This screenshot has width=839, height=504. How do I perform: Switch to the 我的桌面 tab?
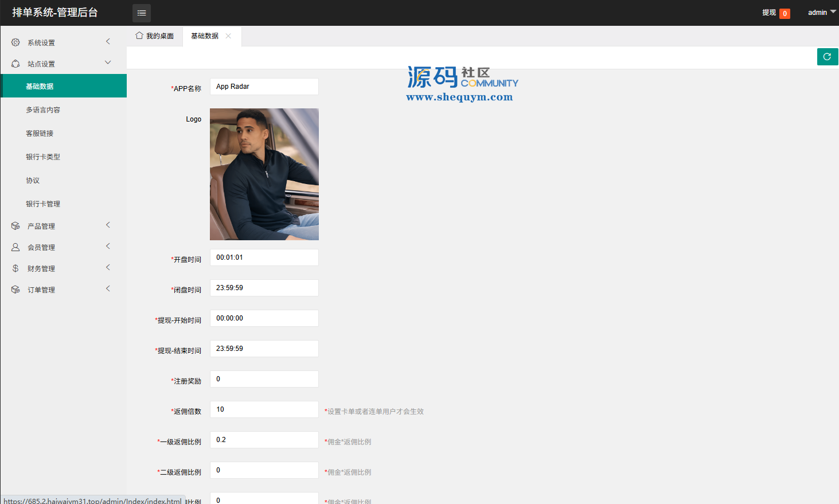pyautogui.click(x=155, y=36)
